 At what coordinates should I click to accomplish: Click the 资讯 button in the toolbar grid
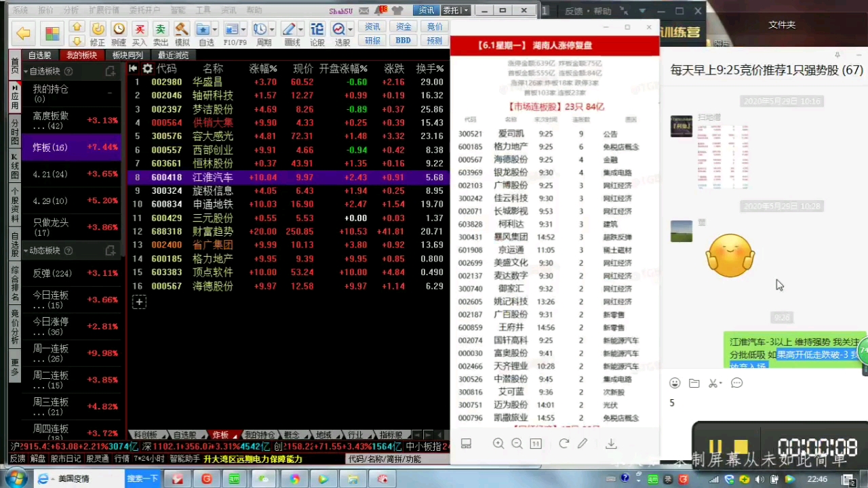point(372,26)
